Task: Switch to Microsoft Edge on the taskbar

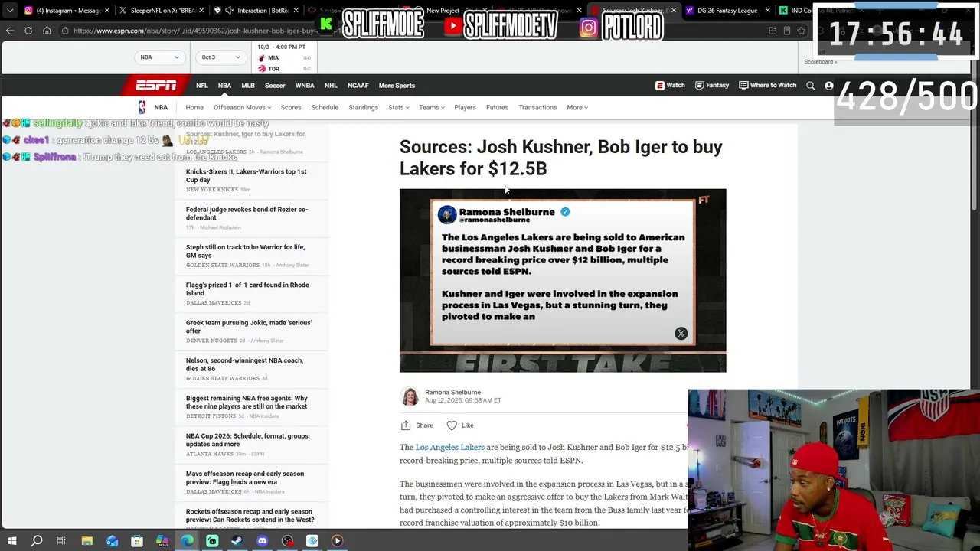Action: coord(187,541)
